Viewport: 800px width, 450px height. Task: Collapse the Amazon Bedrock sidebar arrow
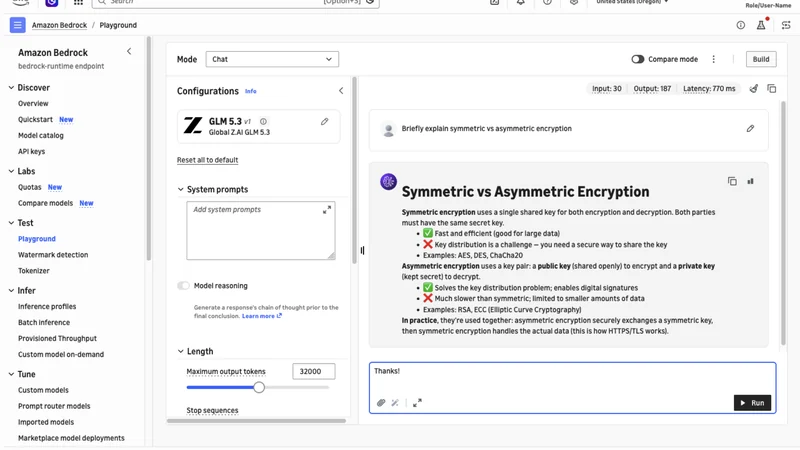point(129,51)
